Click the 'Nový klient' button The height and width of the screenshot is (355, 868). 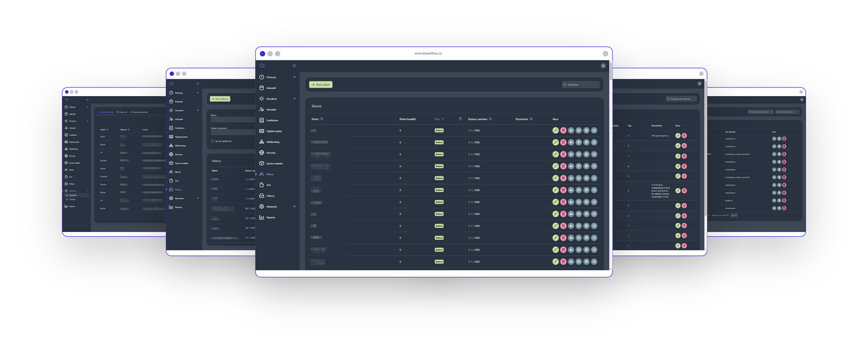pos(321,85)
